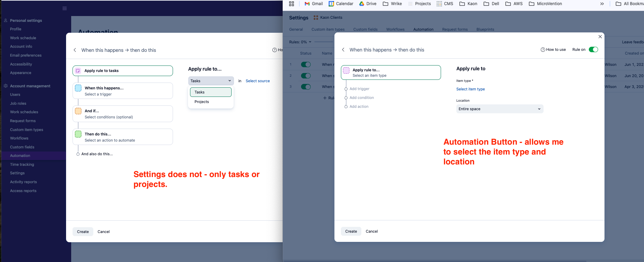Open Job roles in the sidebar
The image size is (644, 262).
pos(18,103)
